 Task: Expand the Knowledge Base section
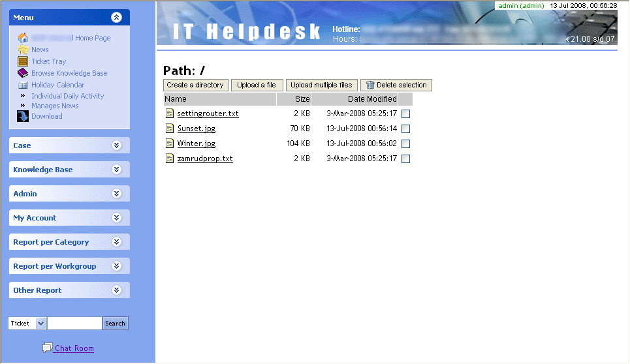click(117, 170)
